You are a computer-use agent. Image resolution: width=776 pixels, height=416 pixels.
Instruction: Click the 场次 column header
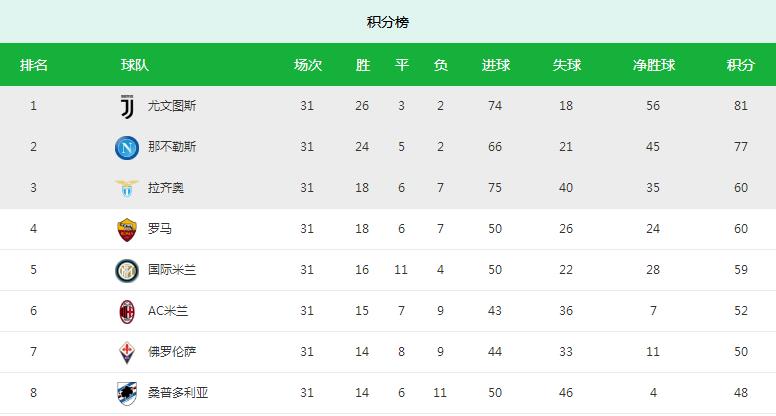[307, 65]
